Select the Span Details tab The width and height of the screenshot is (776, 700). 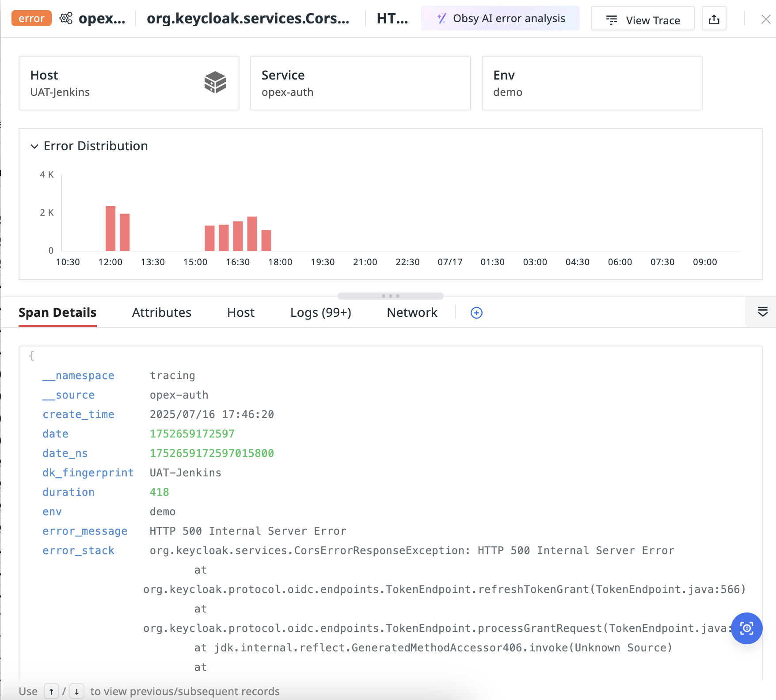click(x=57, y=313)
